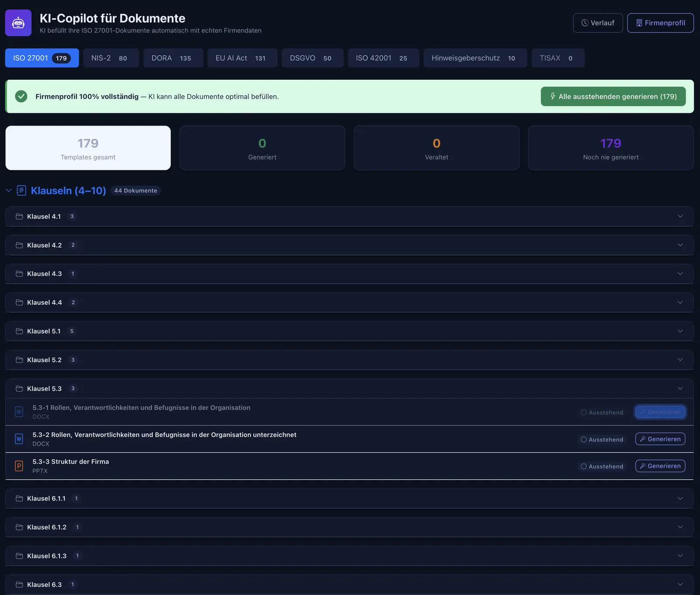This screenshot has height=595, width=700.
Task: Open the Hinweisgeberschutz tab
Action: [475, 58]
